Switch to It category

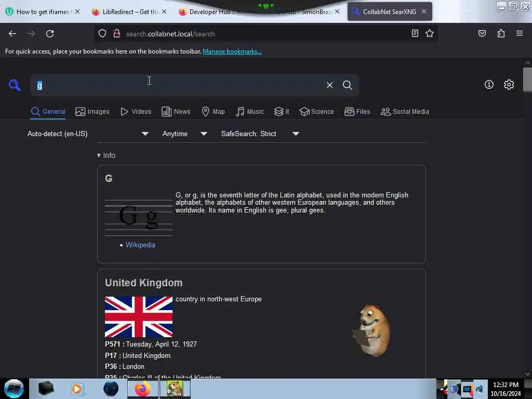coord(282,112)
